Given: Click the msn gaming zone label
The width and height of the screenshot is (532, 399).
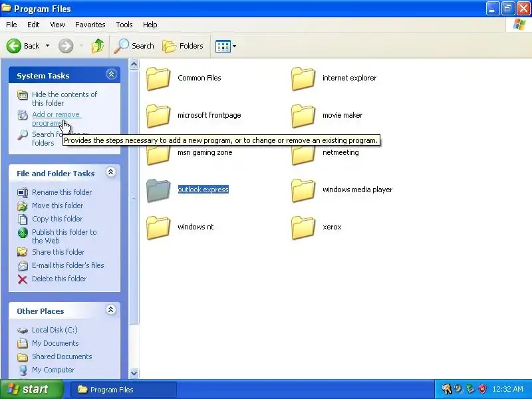Looking at the screenshot, I should click(205, 152).
